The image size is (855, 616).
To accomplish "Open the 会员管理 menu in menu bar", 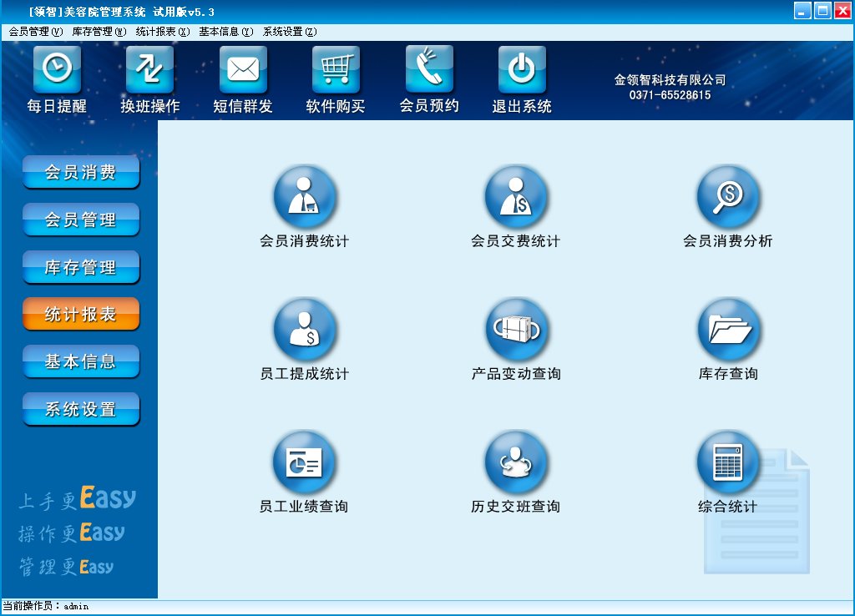I will point(35,32).
